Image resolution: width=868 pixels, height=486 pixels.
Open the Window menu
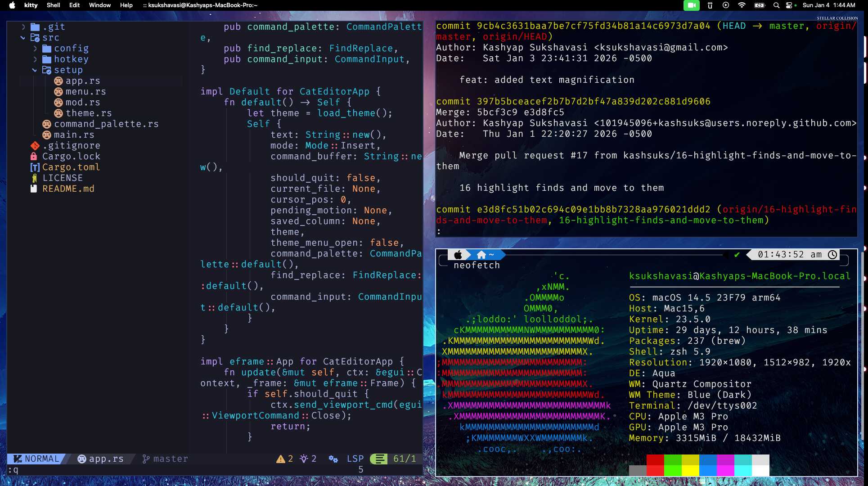pyautogui.click(x=99, y=5)
